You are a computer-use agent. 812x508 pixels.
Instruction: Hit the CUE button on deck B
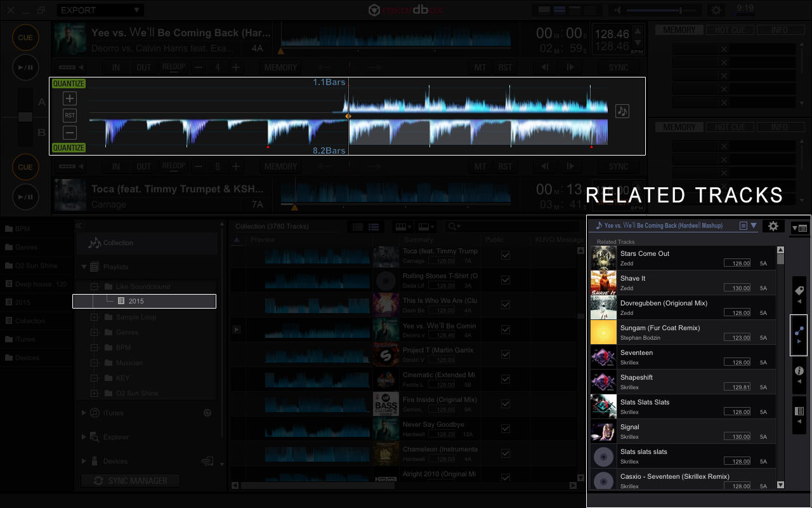click(25, 167)
